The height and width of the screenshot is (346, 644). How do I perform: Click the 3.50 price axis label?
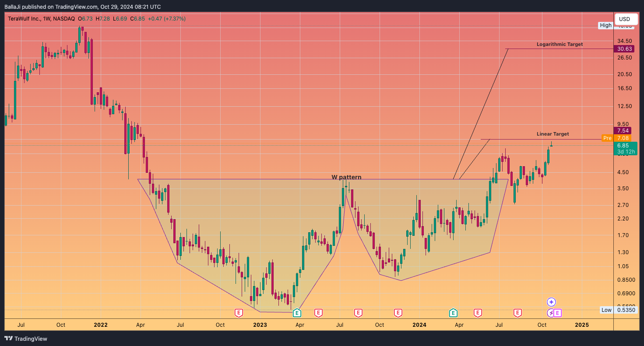(x=623, y=189)
